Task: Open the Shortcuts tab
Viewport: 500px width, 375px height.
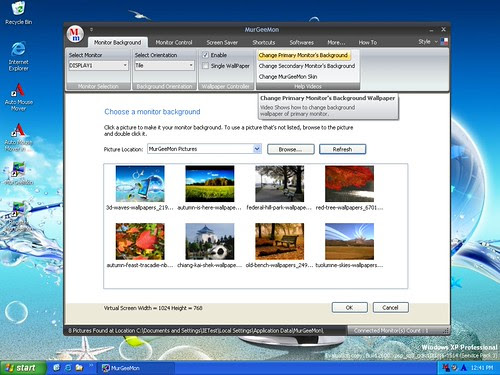Action: click(264, 43)
